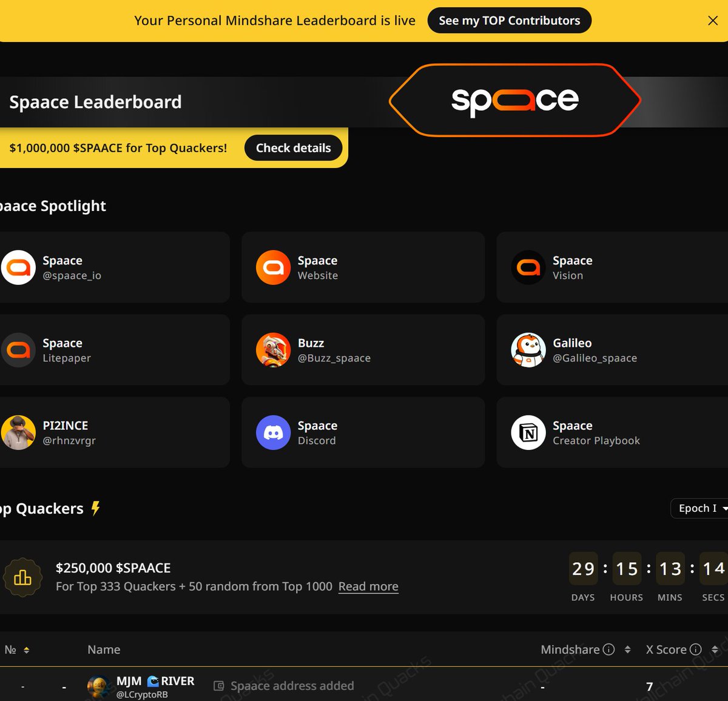Click the Spaace Leaderboard heading
This screenshot has width=728, height=701.
[x=95, y=102]
